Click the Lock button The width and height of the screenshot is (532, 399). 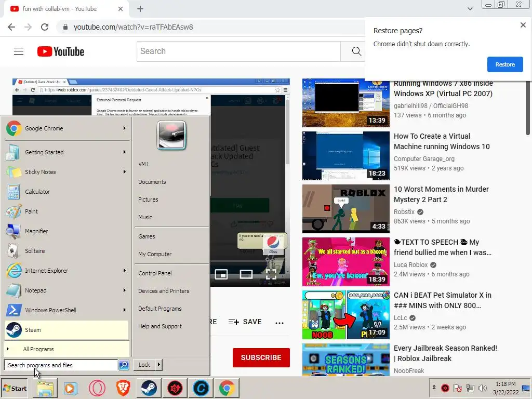144,365
